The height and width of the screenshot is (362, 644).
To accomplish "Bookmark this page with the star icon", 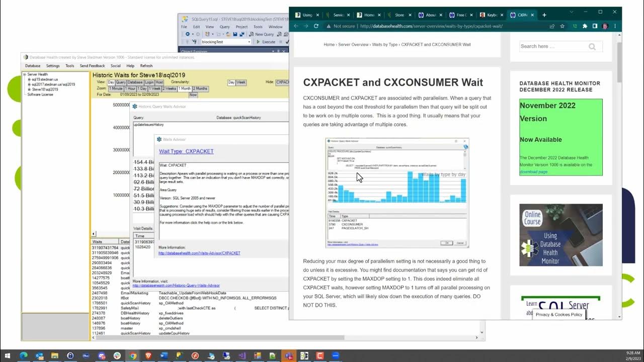I will tap(562, 26).
